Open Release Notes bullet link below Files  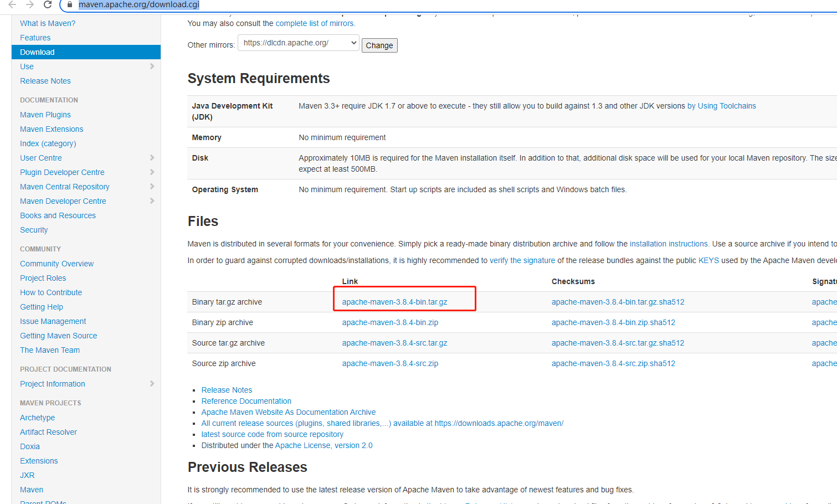227,390
